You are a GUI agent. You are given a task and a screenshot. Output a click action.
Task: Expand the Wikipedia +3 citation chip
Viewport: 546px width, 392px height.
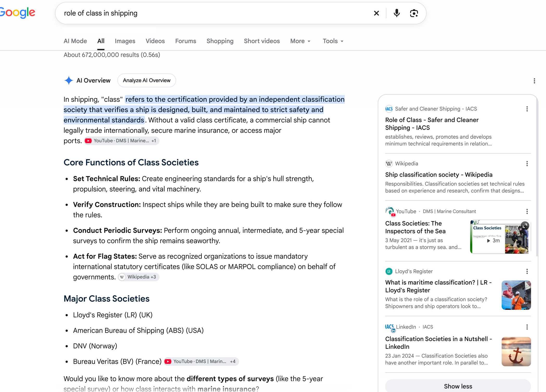139,277
